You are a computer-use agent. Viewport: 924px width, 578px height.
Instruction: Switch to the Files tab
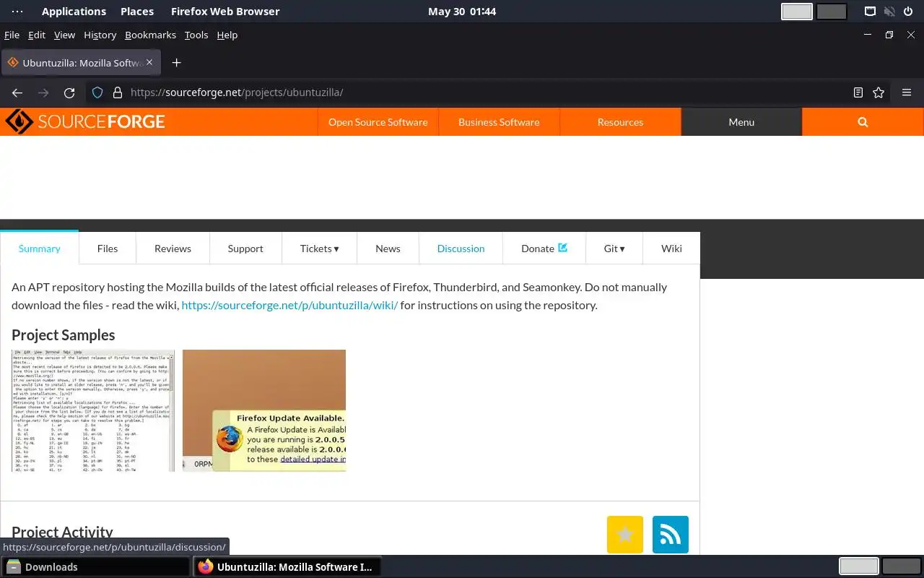click(108, 249)
